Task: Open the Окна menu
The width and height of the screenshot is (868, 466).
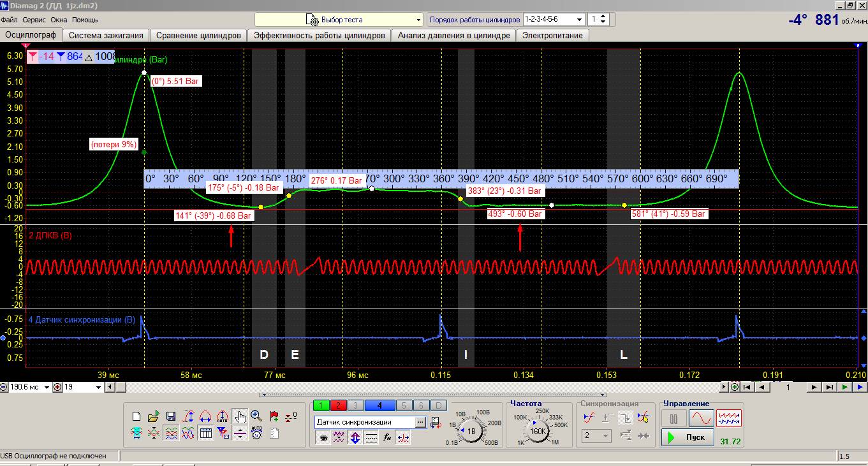Action: [x=59, y=20]
